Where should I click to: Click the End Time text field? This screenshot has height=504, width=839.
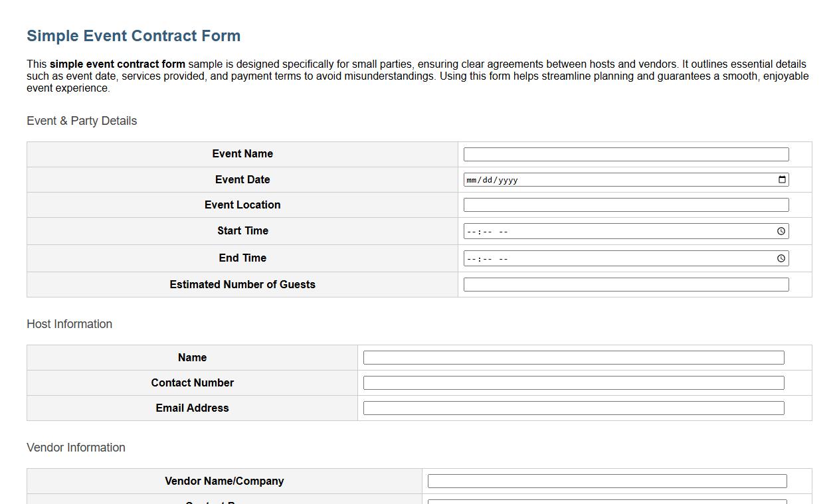(x=598, y=258)
